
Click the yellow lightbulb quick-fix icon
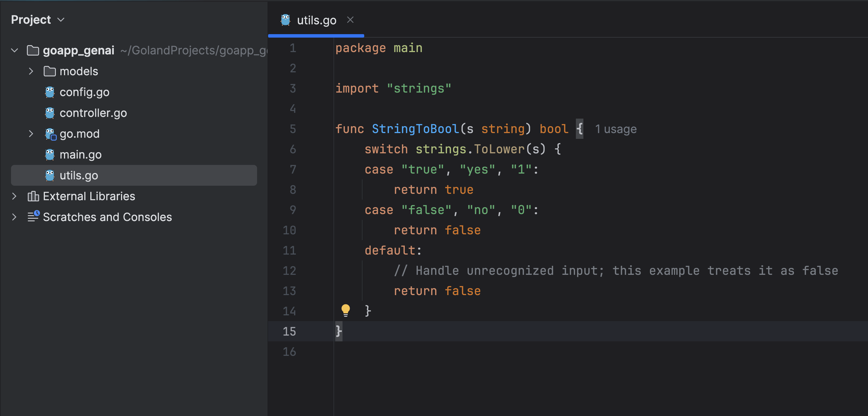345,310
